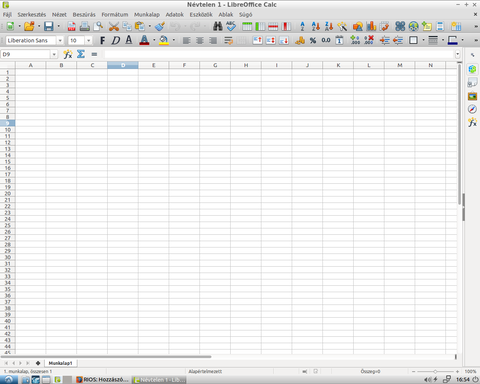Sort descending with the Z-A arrow icon

coord(329,26)
